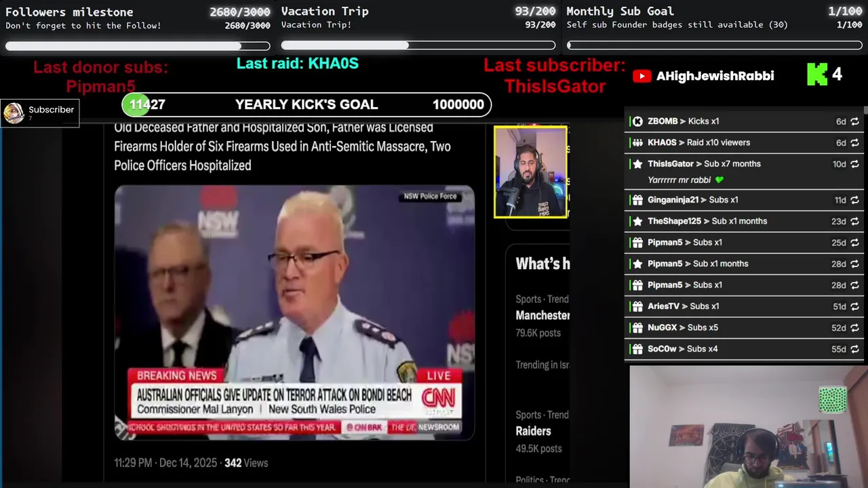
Task: Click the raid icon beside KHA0S
Action: pyautogui.click(x=637, y=142)
